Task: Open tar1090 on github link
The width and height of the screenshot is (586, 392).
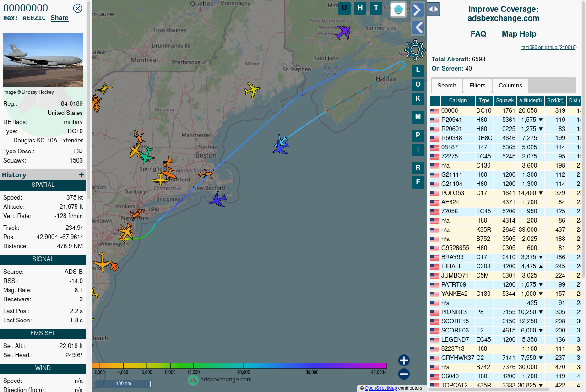Action: pyautogui.click(x=549, y=47)
